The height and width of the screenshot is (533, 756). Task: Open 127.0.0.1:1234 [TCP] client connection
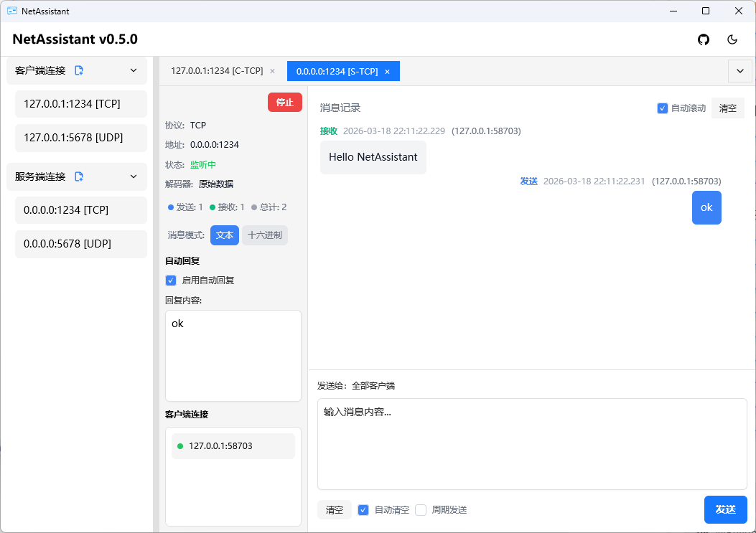[81, 103]
